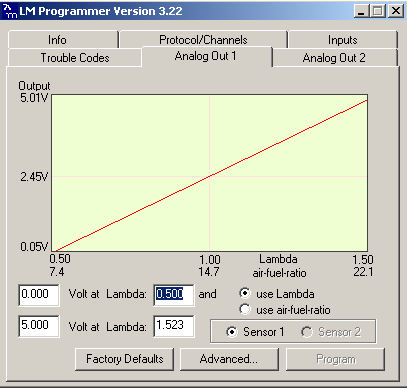This screenshot has height=388, width=407.
Task: Open the Inputs tab
Action: tap(343, 40)
